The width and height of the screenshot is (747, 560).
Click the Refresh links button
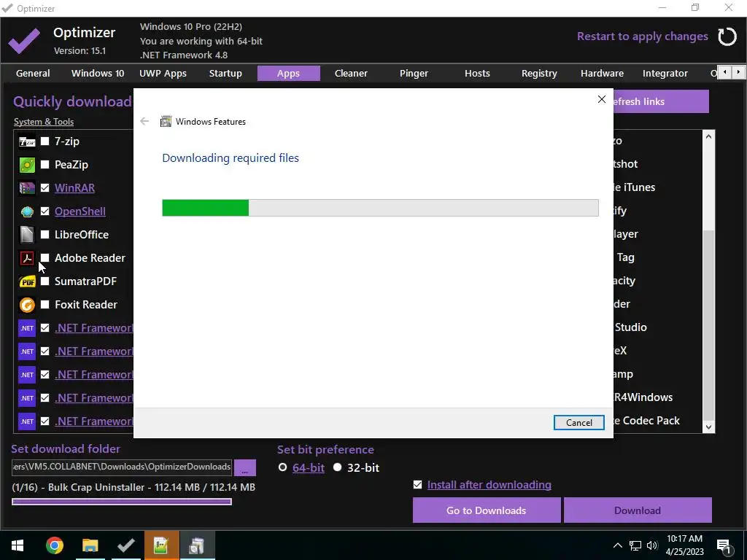661,101
